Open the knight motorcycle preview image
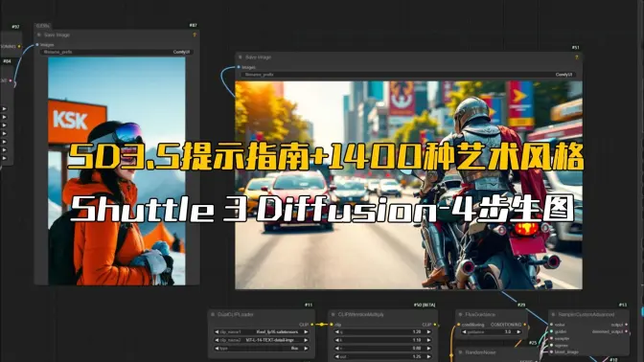This screenshot has height=362, width=644. (408, 185)
